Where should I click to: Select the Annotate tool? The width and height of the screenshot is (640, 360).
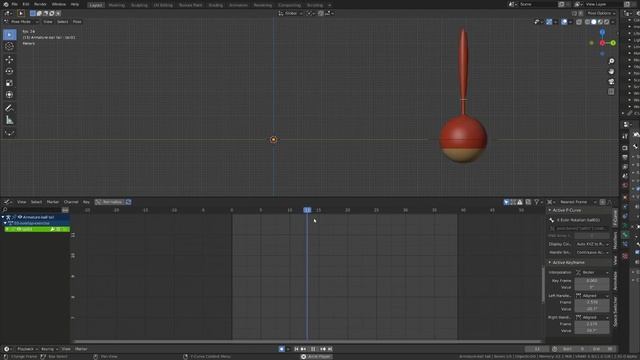point(9,108)
